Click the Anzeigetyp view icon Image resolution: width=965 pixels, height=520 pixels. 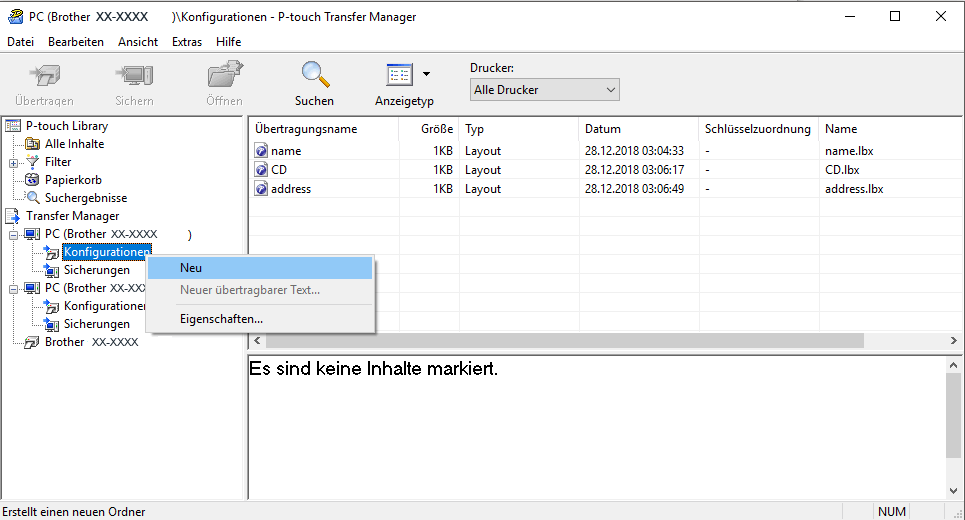pyautogui.click(x=399, y=75)
